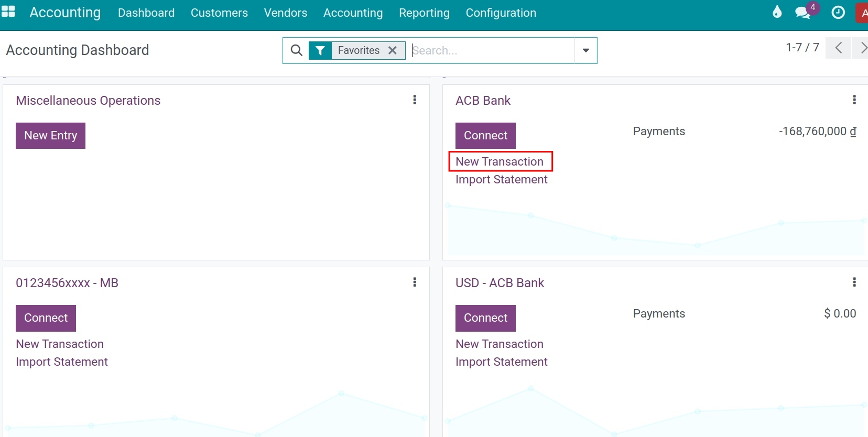
Task: Open the 0123456xxxx - MB journal title
Action: [x=67, y=283]
